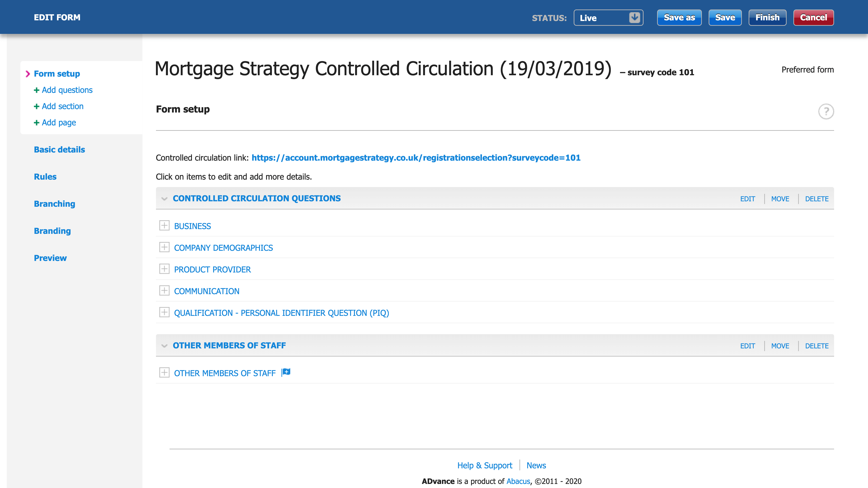Expand COMPANY DEMOGRAPHICS plus icon
This screenshot has width=868, height=488.
coord(164,247)
